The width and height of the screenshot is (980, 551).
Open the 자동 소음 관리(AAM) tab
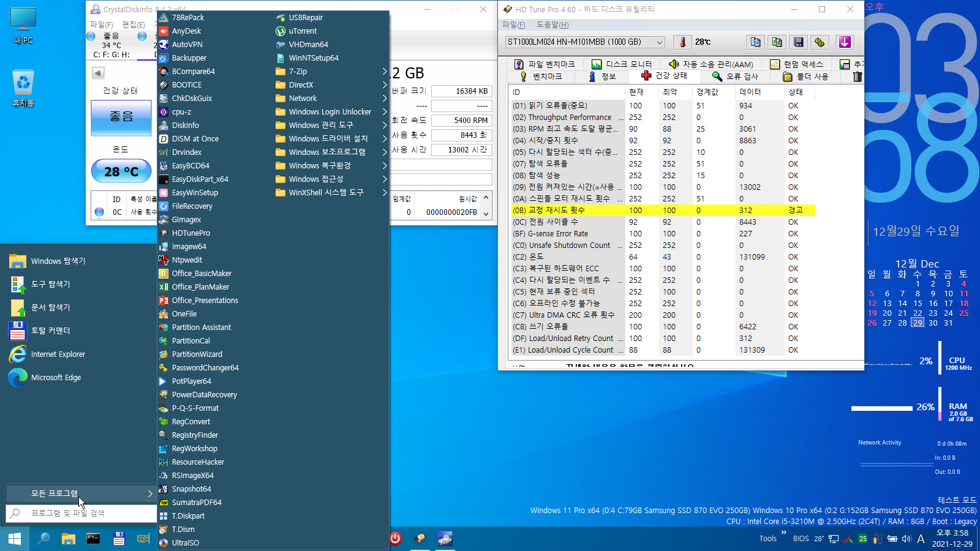pos(711,64)
